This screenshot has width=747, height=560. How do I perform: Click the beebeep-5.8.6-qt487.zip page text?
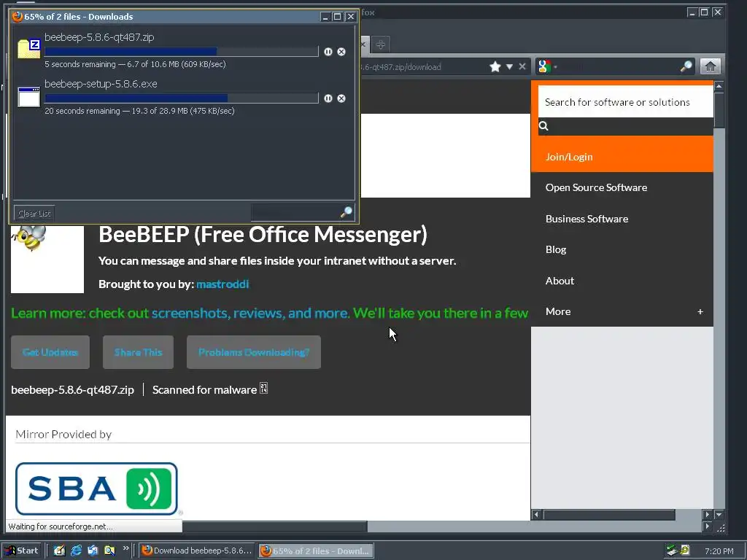tap(72, 390)
